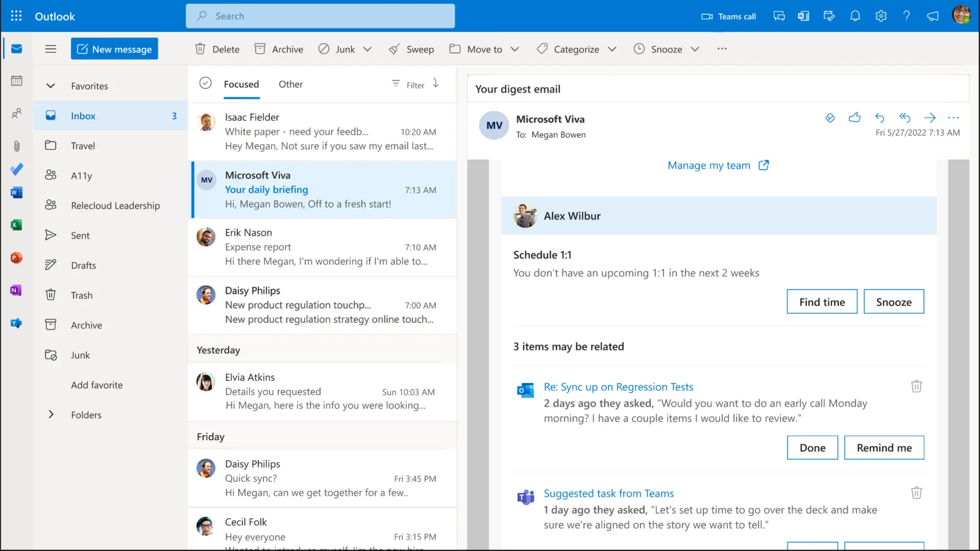
Task: Open the notifications bell
Action: click(855, 16)
